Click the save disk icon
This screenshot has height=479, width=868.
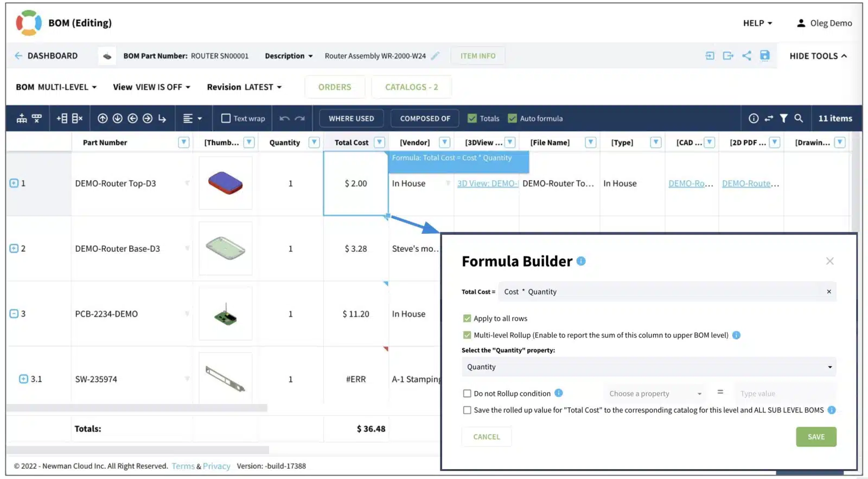[x=765, y=55]
